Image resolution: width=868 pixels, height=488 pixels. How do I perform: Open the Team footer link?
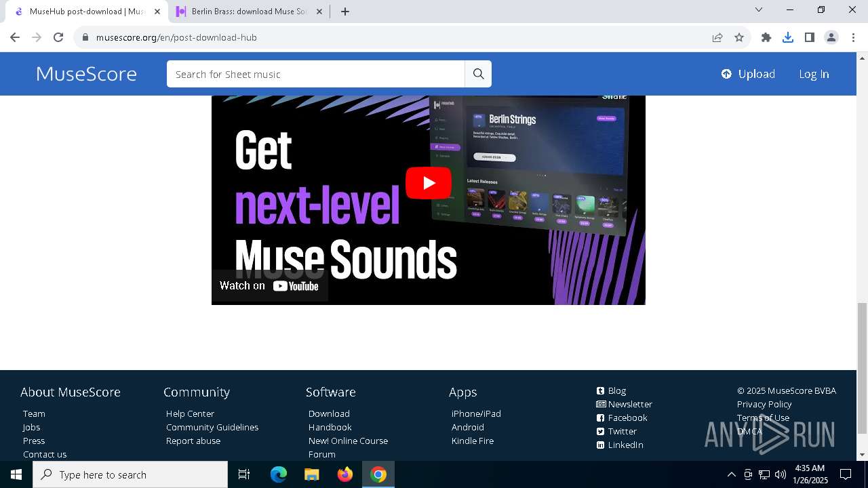click(34, 413)
